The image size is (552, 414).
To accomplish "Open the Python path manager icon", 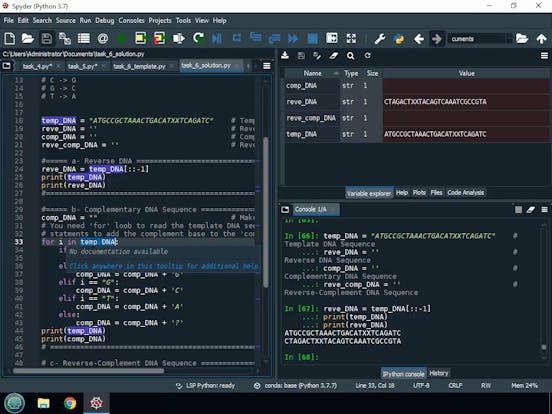I will tap(399, 38).
